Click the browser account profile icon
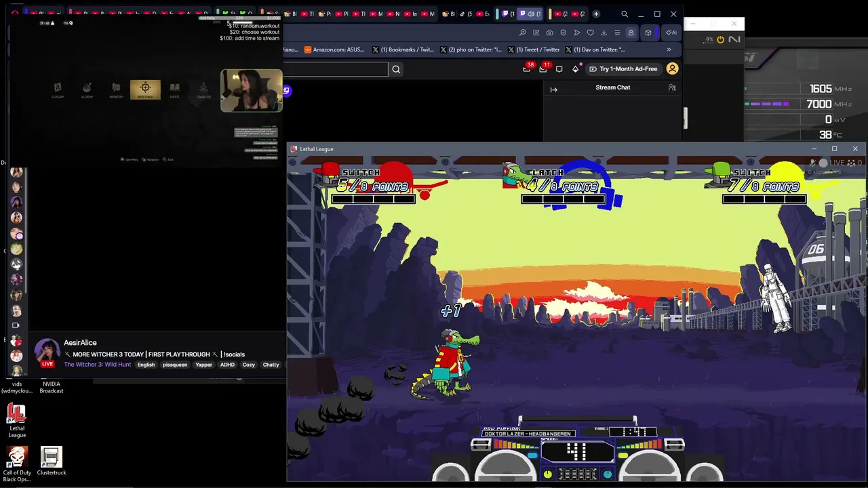The image size is (868, 488). [631, 33]
